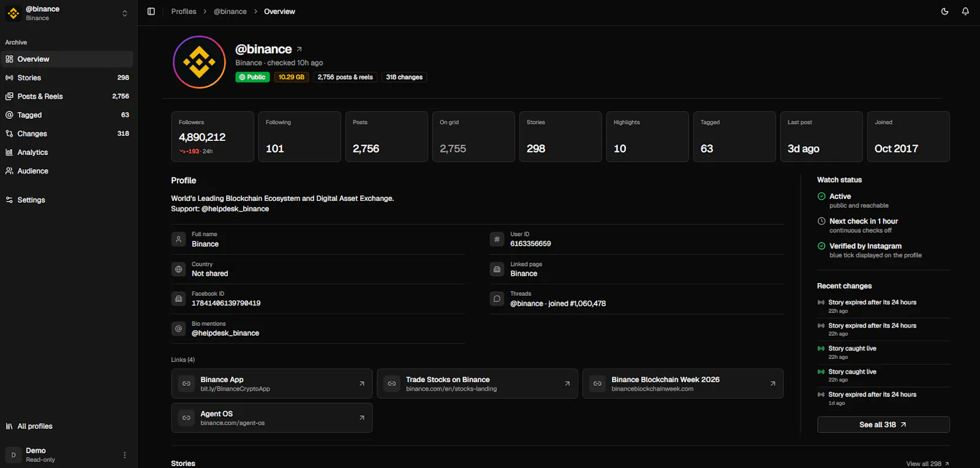Viewport: 980px width, 468px height.
Task: Click the Facebook ID icon
Action: [178, 299]
